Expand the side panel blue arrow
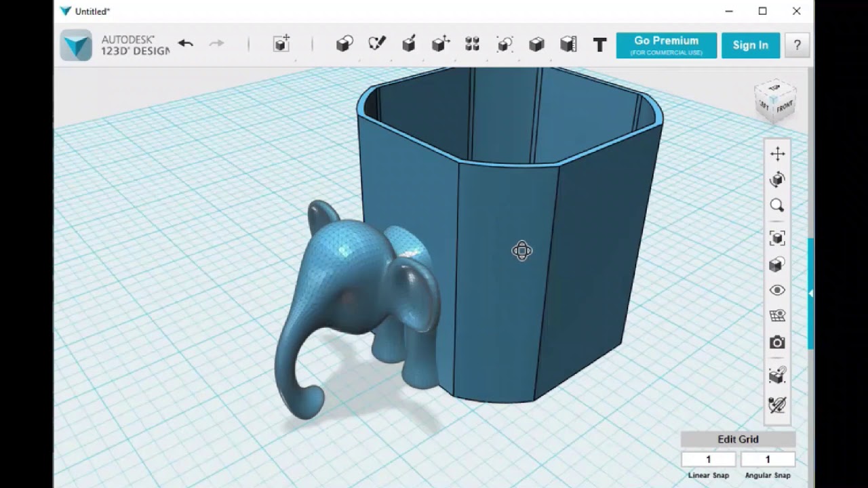The height and width of the screenshot is (488, 868). click(x=810, y=293)
